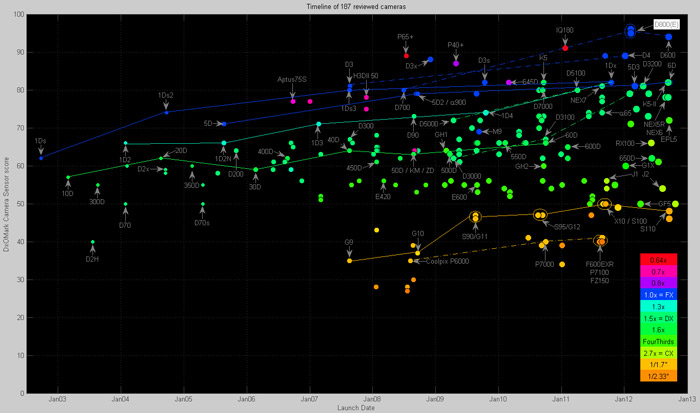Click the K5-II label
Image resolution: width=700 pixels, height=413 pixels.
pyautogui.click(x=650, y=104)
